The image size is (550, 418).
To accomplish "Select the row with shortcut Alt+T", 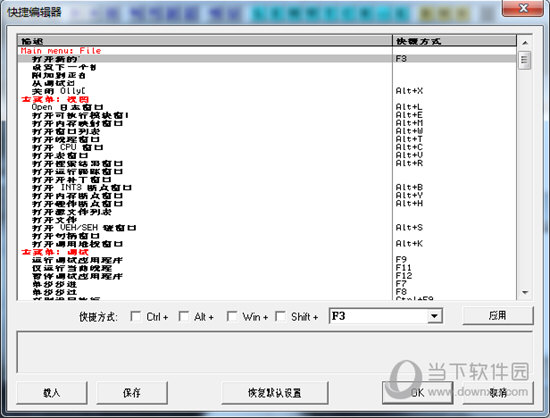I will 267,140.
